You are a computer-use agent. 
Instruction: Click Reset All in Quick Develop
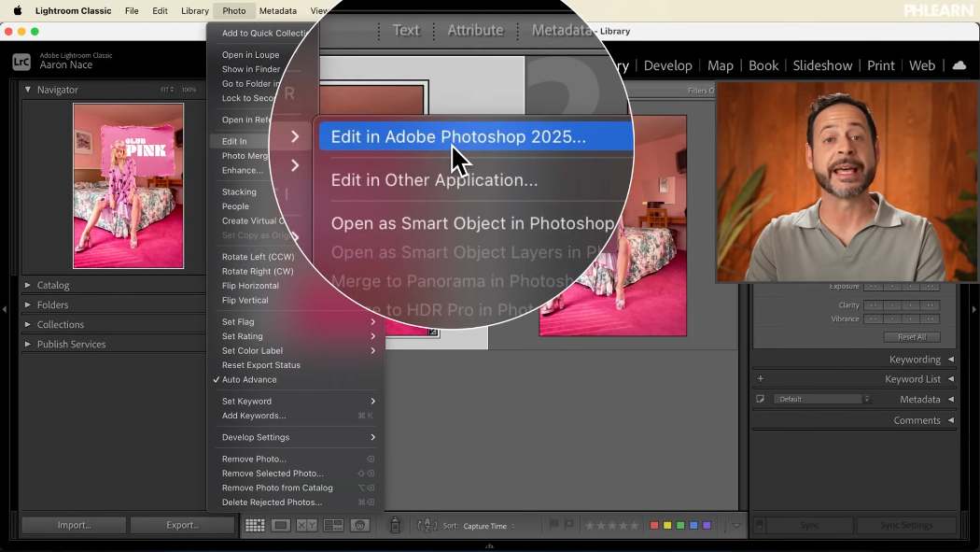pos(912,337)
